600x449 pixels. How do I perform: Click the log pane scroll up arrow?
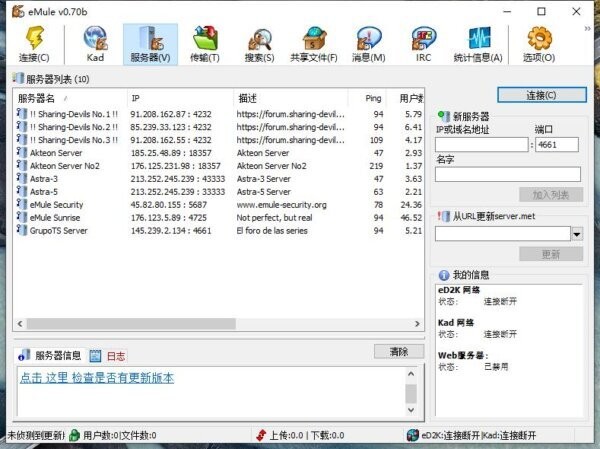(411, 374)
